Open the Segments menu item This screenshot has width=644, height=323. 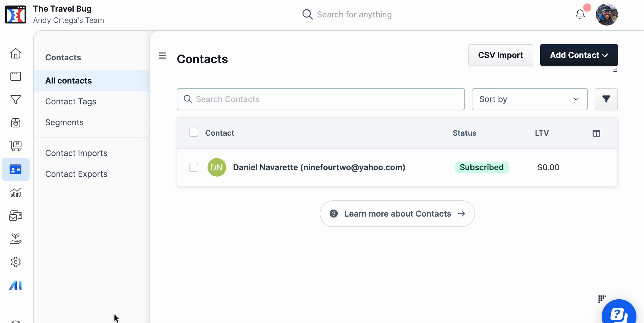pos(64,122)
